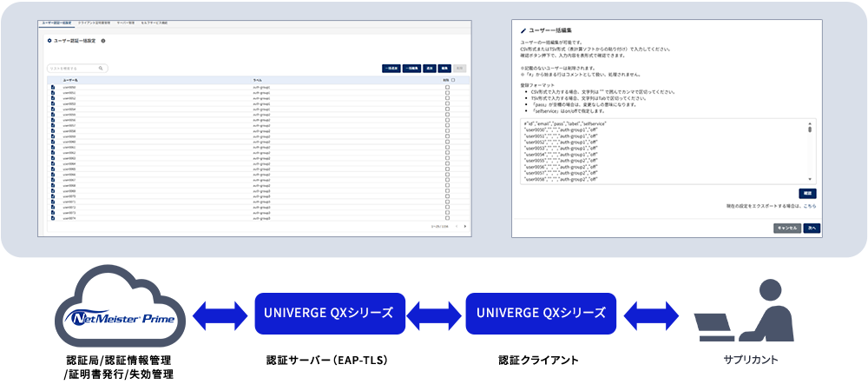Click the 一括編集 bulk edit button
Image resolution: width=868 pixels, height=391 pixels.
point(411,69)
